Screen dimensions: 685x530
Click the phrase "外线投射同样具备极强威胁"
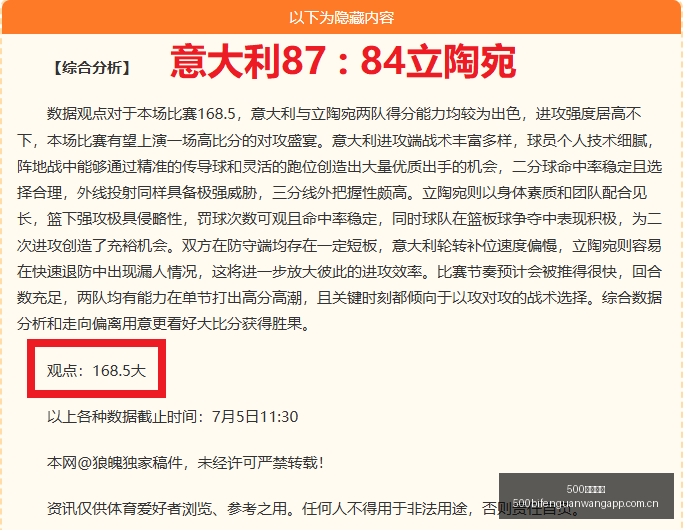point(167,193)
